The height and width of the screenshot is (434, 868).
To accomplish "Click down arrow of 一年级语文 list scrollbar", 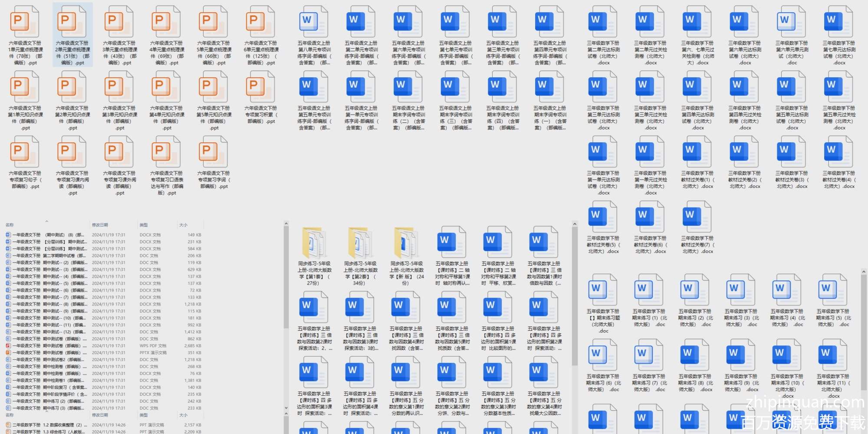I will [286, 408].
